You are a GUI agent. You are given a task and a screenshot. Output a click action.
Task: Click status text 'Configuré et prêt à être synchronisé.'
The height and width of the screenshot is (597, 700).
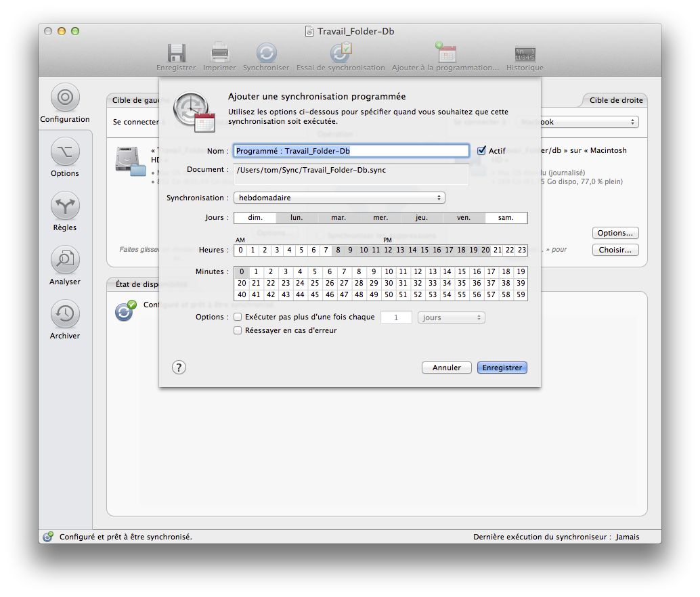[x=126, y=537]
